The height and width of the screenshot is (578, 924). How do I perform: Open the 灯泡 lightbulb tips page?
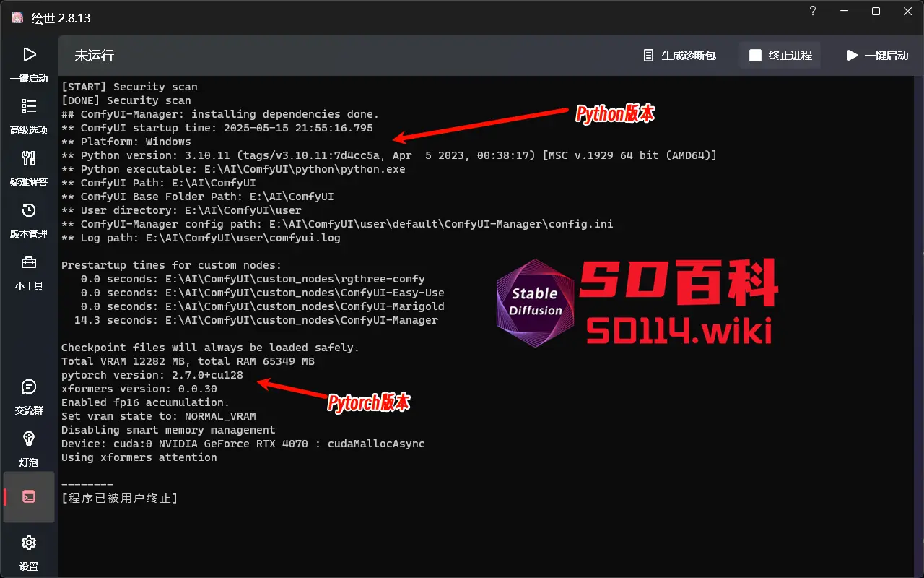(x=29, y=449)
